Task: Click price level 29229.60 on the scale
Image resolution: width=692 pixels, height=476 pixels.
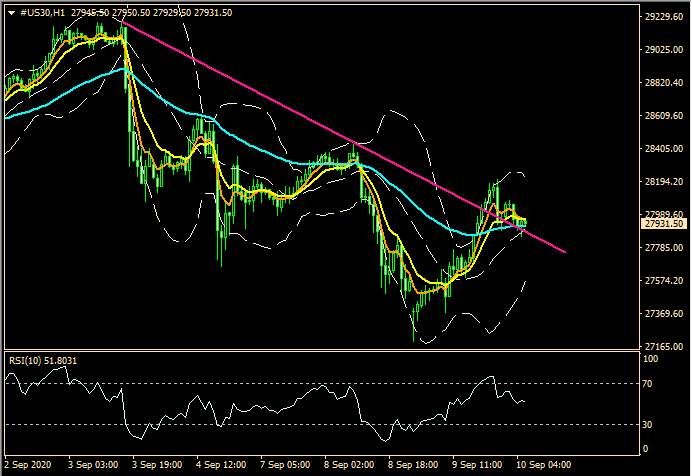Action: [663, 17]
